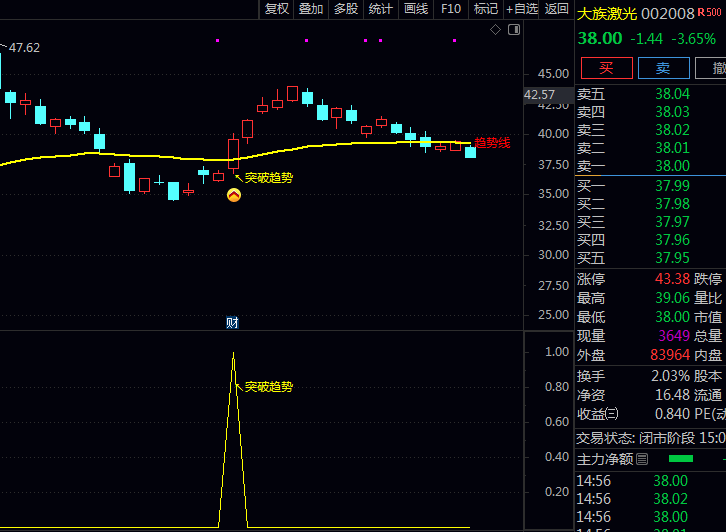Click the orange up-arrow signal marker
The width and height of the screenshot is (726, 532).
pyautogui.click(x=234, y=196)
